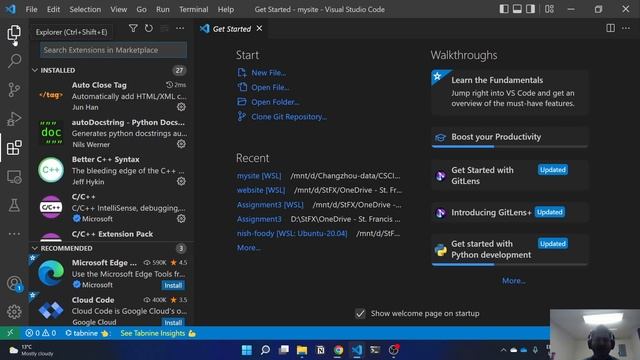Viewport: 640px width, 360px height.
Task: Toggle Show welcome page on startup
Action: pyautogui.click(x=360, y=313)
